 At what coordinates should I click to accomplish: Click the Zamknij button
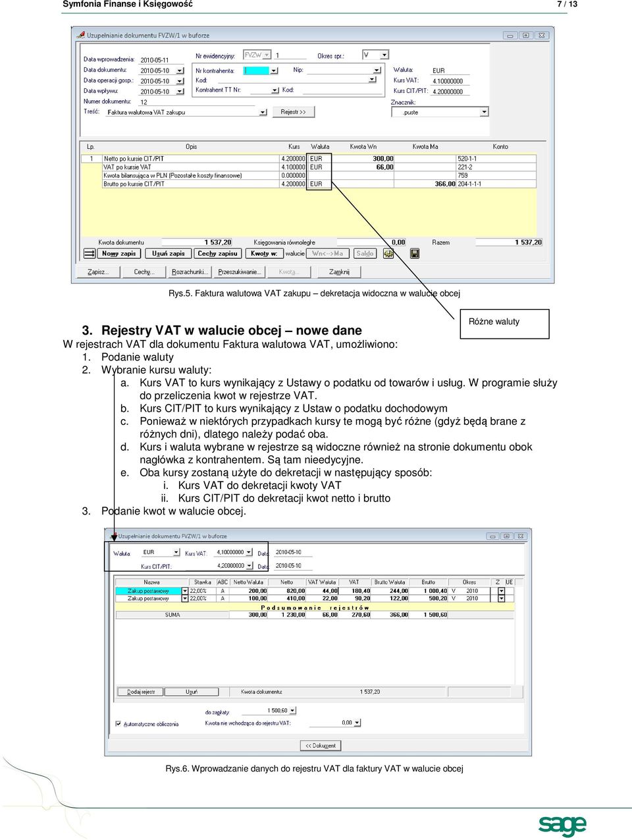tap(340, 271)
